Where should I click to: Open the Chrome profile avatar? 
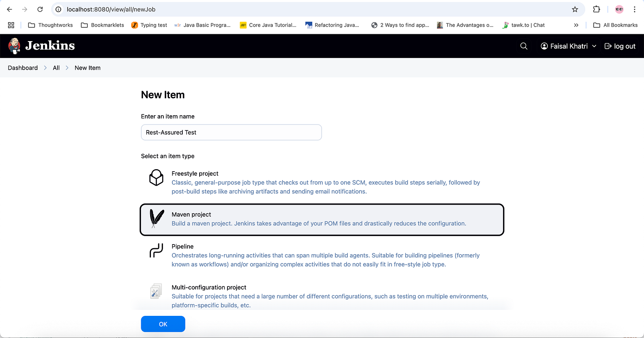pos(619,9)
